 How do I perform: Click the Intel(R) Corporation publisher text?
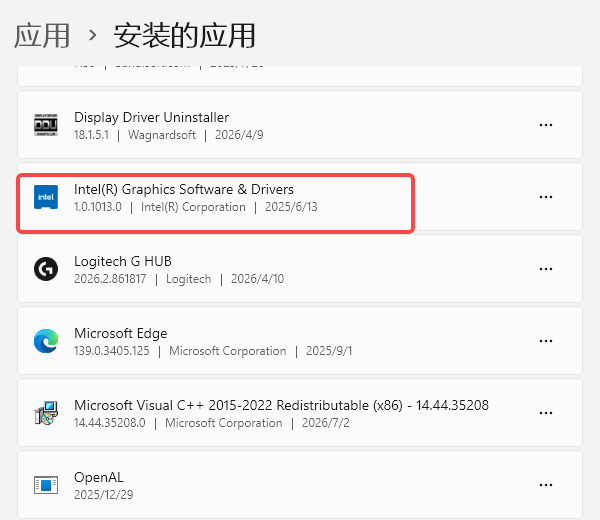[193, 207]
